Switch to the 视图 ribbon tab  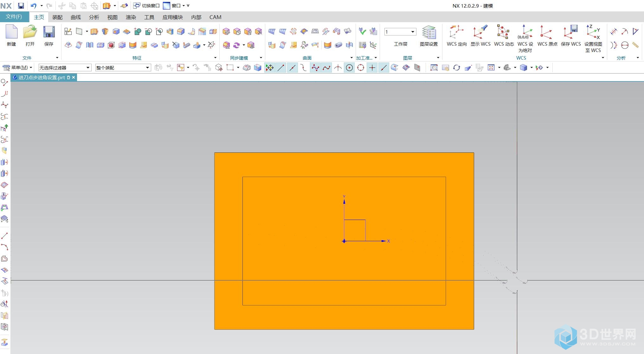[x=113, y=17]
